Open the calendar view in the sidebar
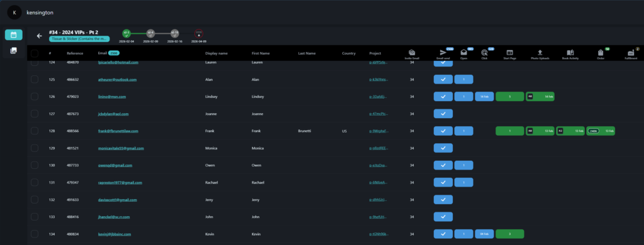The image size is (644, 245). click(x=14, y=35)
